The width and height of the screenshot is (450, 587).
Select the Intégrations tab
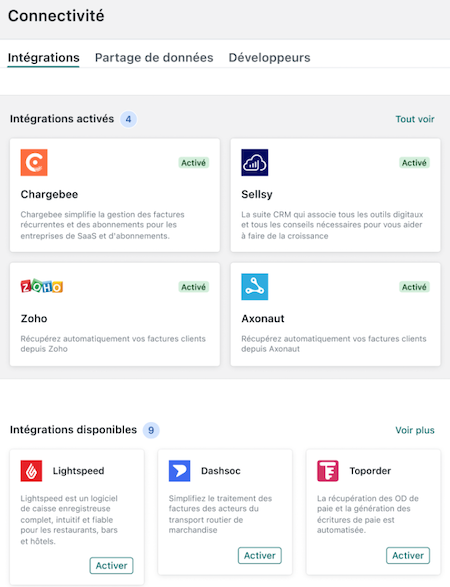43,58
